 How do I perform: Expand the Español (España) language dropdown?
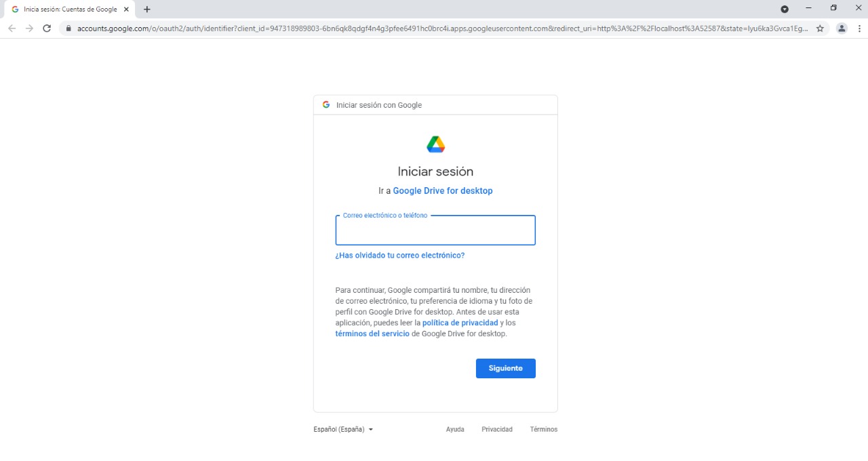point(343,429)
